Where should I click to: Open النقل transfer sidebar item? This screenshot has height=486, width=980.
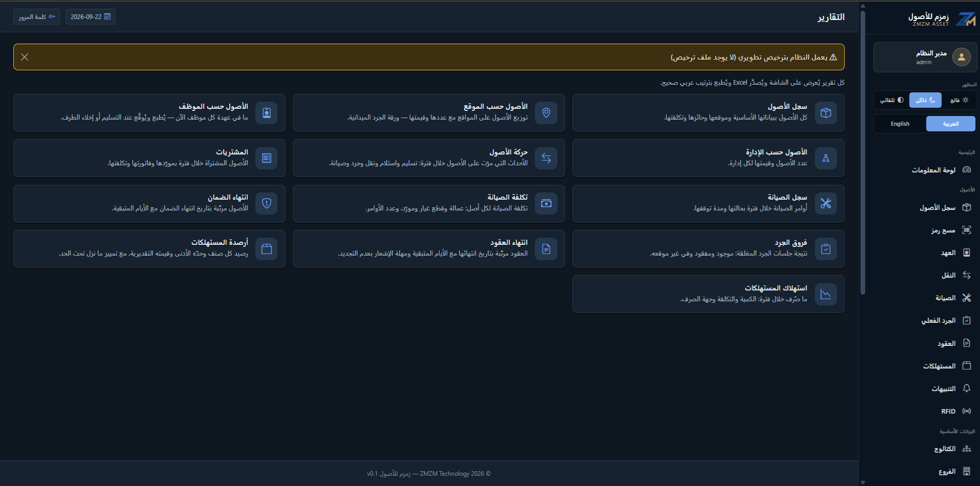tap(925, 275)
